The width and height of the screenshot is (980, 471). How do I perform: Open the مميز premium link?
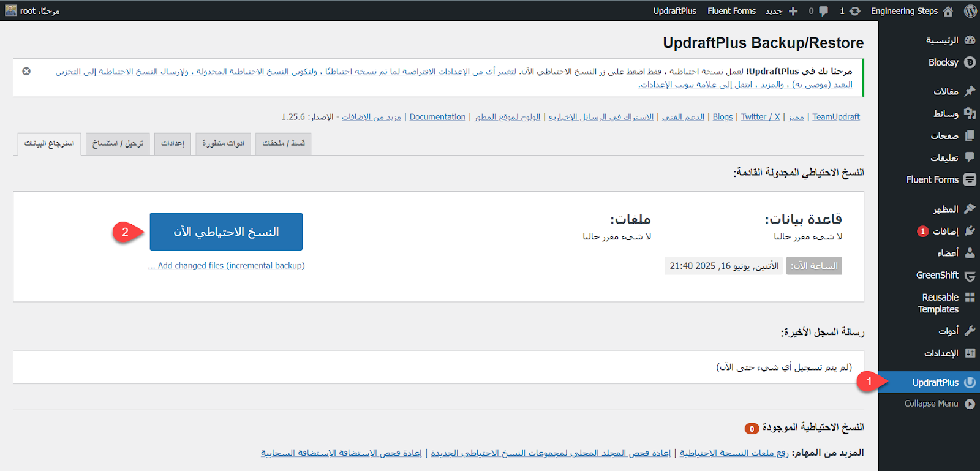click(x=796, y=117)
